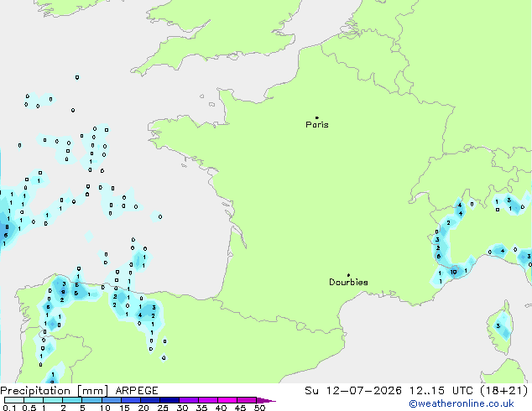Click the Dourbies city label

click(348, 282)
